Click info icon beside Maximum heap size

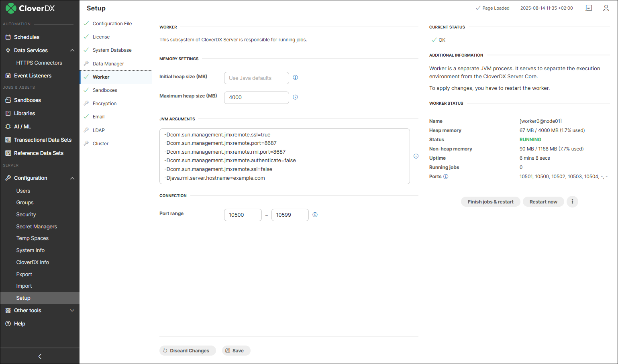(295, 97)
